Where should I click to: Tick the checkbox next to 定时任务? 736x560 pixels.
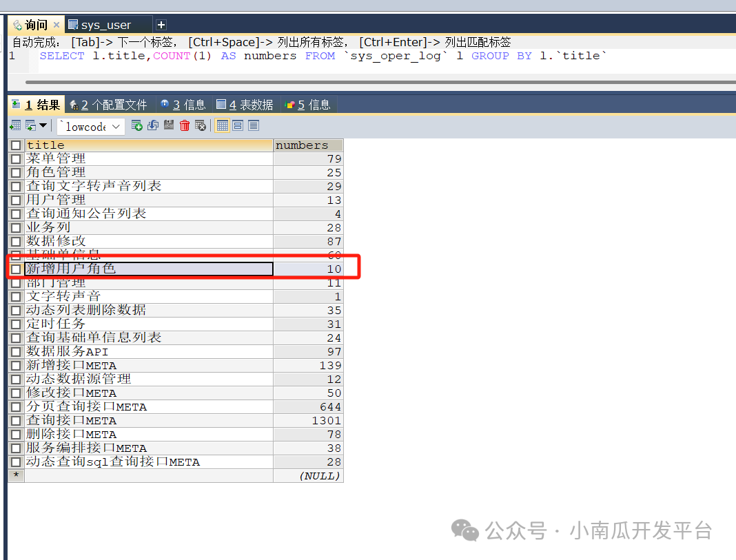pos(16,324)
